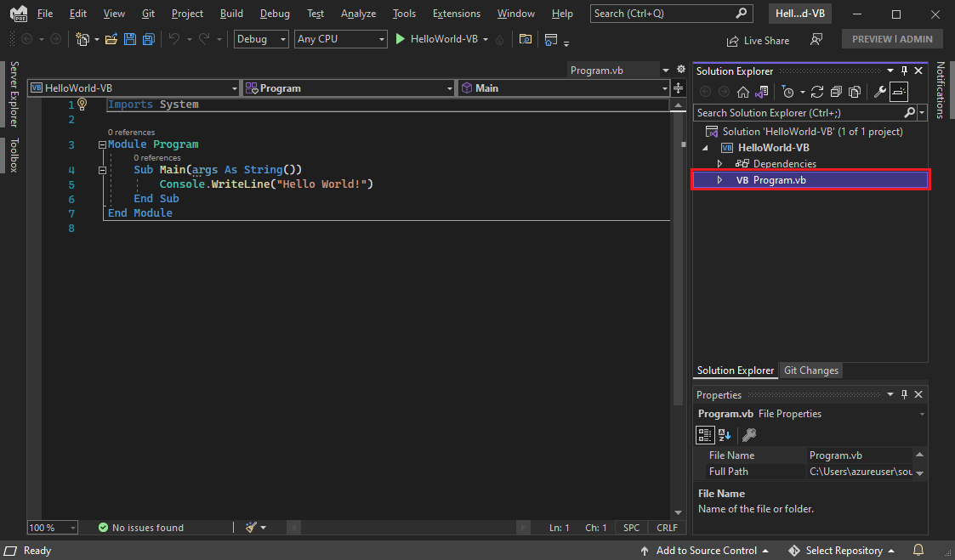Start a Live Share session
The height and width of the screenshot is (560, 955).
(x=758, y=40)
